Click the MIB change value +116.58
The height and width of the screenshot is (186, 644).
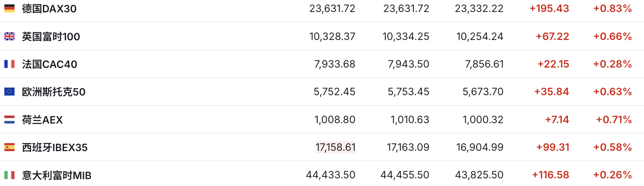tap(551, 175)
